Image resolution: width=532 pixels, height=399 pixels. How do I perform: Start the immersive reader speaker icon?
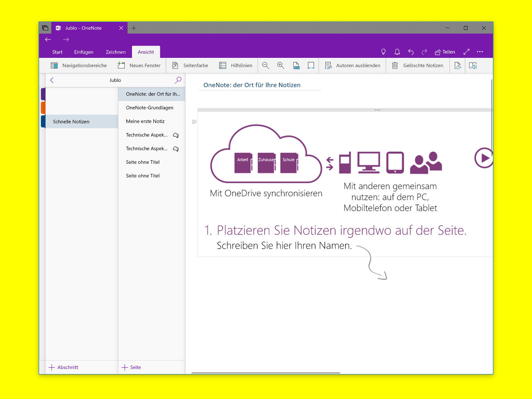pos(473,66)
